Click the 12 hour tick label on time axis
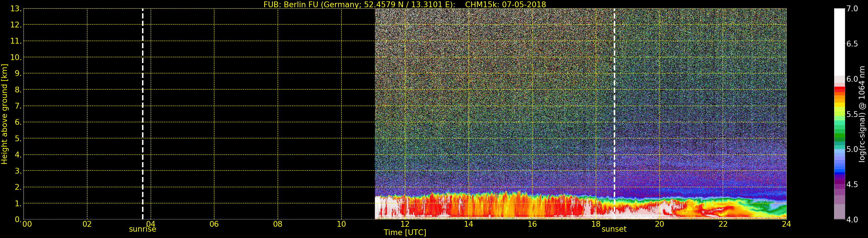 405,224
